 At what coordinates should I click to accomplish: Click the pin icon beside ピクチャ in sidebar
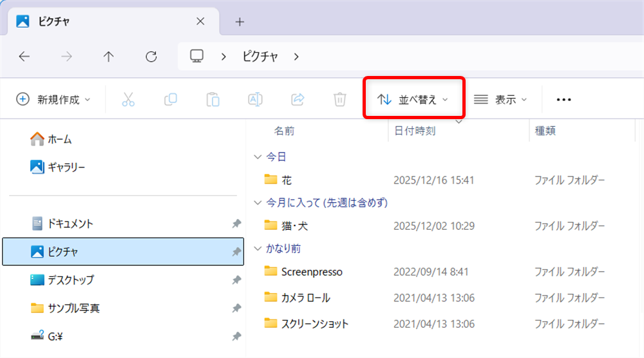pos(236,252)
